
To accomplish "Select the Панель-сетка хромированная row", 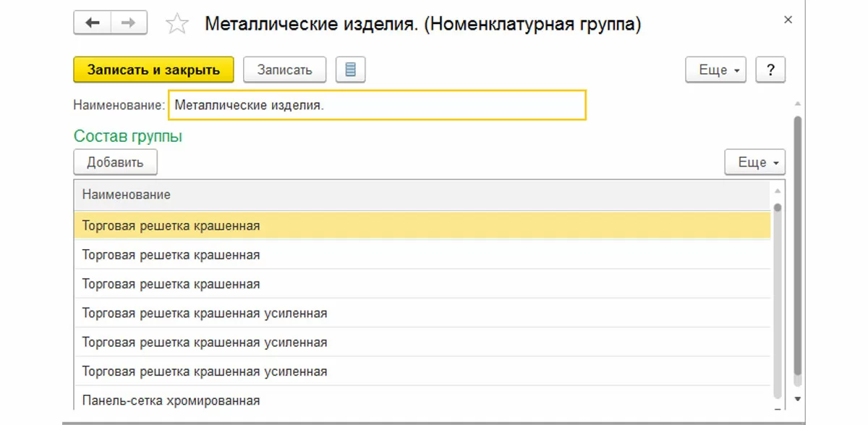I will pyautogui.click(x=171, y=400).
